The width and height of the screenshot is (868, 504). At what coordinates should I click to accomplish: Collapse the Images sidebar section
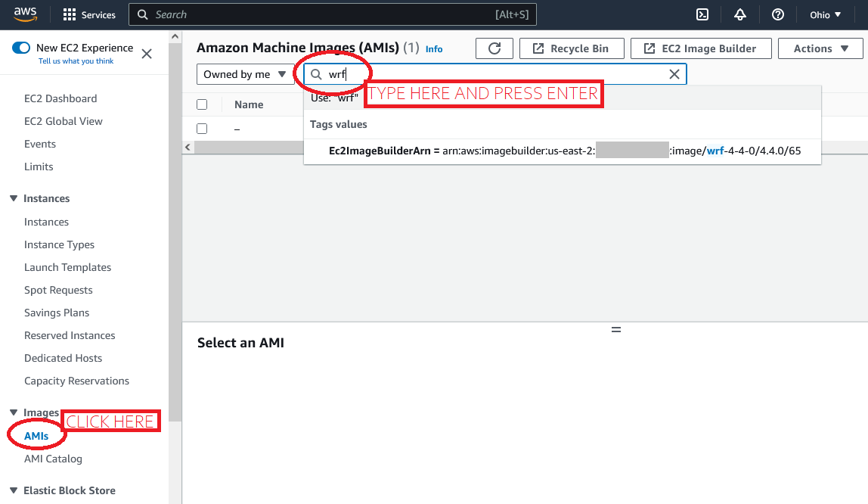(x=14, y=412)
